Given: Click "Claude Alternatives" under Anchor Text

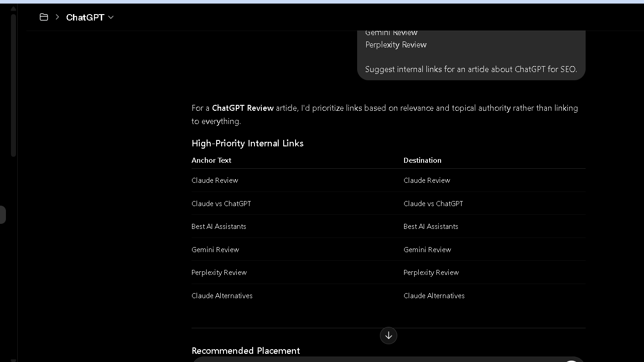Looking at the screenshot, I should pos(222,295).
